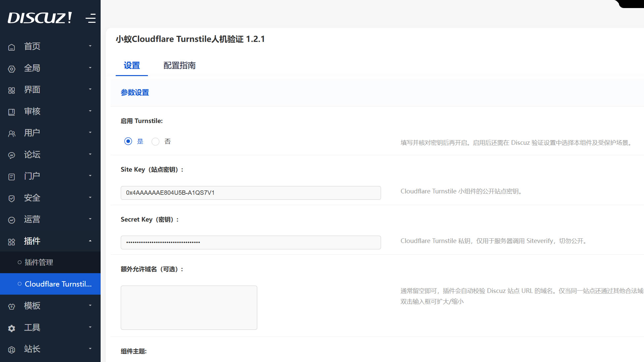Switch to the 设置 tab
This screenshot has width=644, height=362.
pyautogui.click(x=131, y=66)
